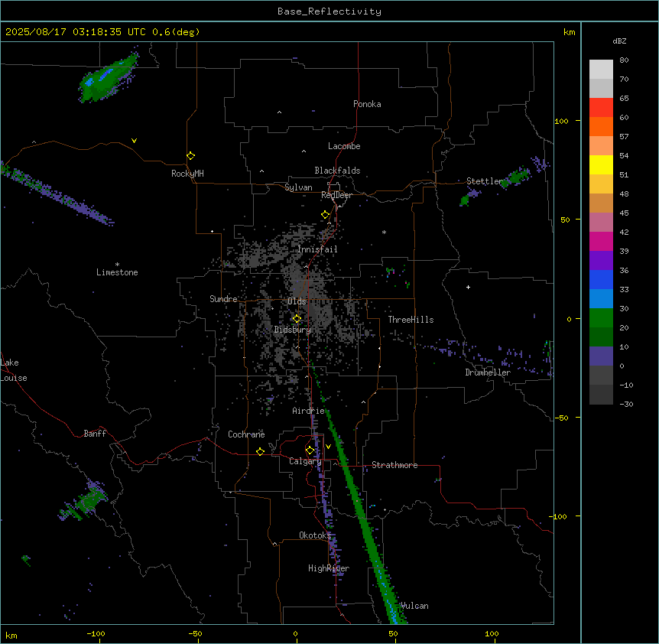Viewport: 659px width, 644px height.
Task: Click the Didsbury town label
Action: [293, 330]
